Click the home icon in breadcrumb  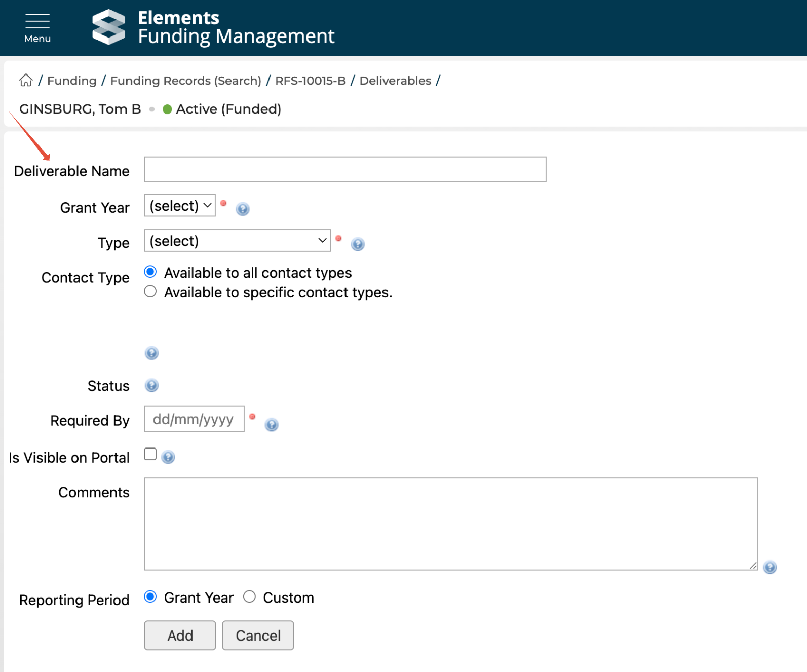[x=26, y=81]
